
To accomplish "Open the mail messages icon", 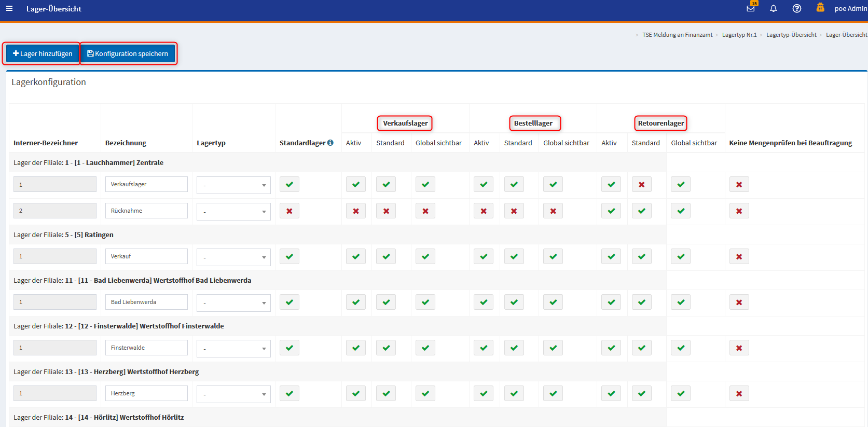I will 750,8.
